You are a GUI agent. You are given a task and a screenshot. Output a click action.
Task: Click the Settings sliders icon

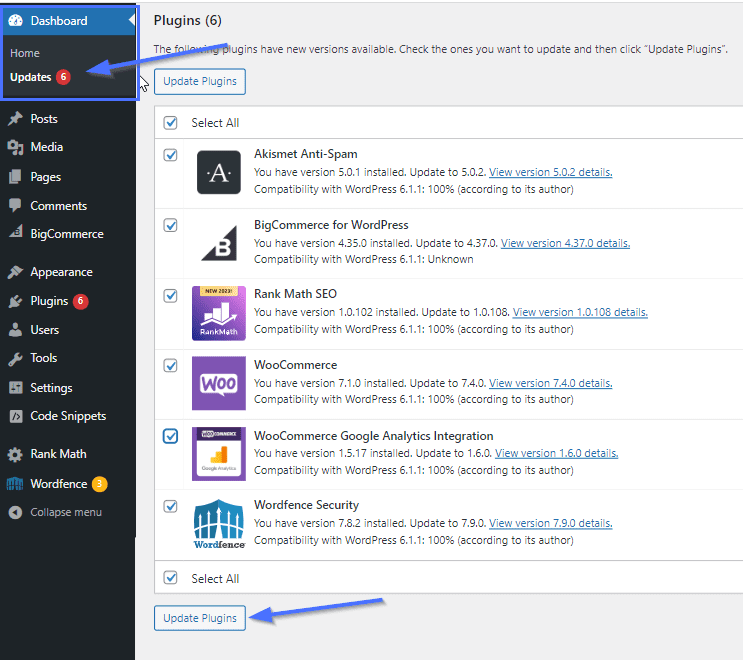(x=16, y=388)
